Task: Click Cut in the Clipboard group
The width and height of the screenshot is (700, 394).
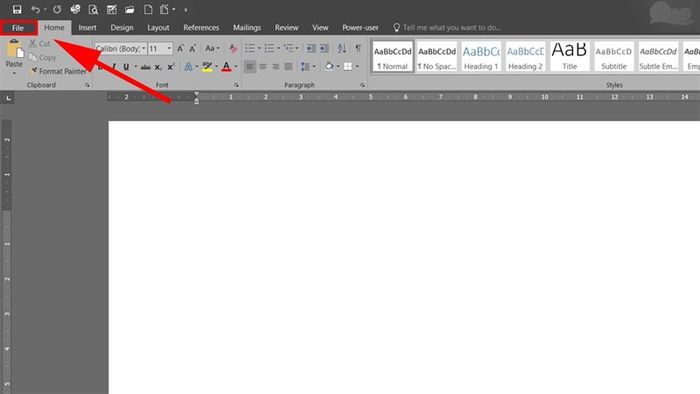Action: click(39, 44)
